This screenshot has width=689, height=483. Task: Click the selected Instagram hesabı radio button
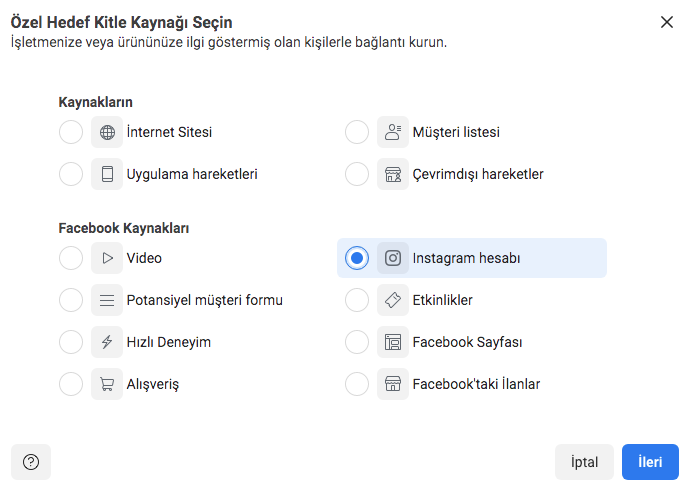point(357,258)
